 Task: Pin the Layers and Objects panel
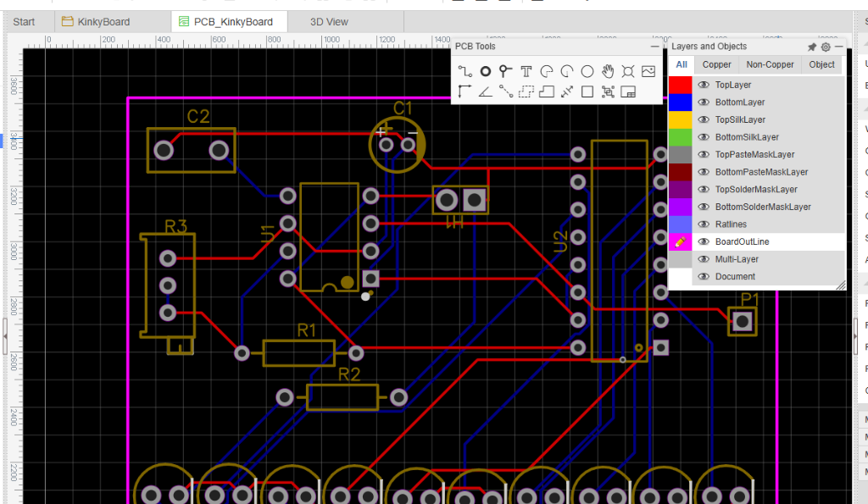[811, 47]
